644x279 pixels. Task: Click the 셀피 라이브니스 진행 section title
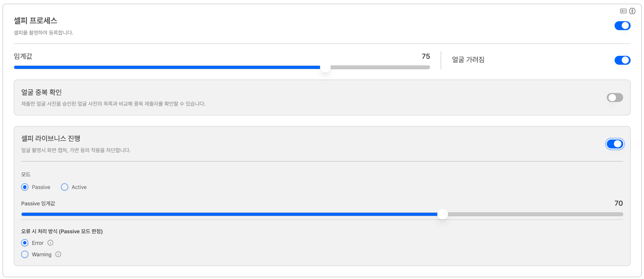pyautogui.click(x=51, y=138)
